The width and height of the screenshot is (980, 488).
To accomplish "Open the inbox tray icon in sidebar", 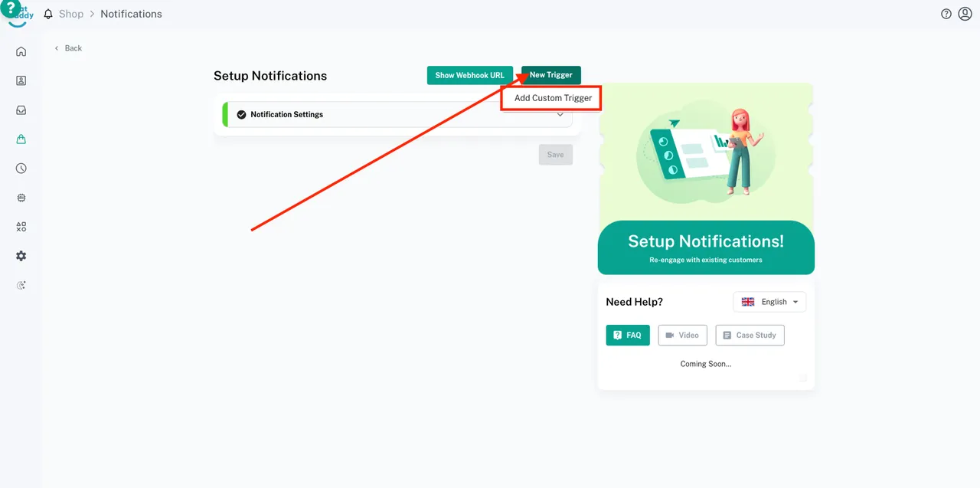I will [21, 110].
